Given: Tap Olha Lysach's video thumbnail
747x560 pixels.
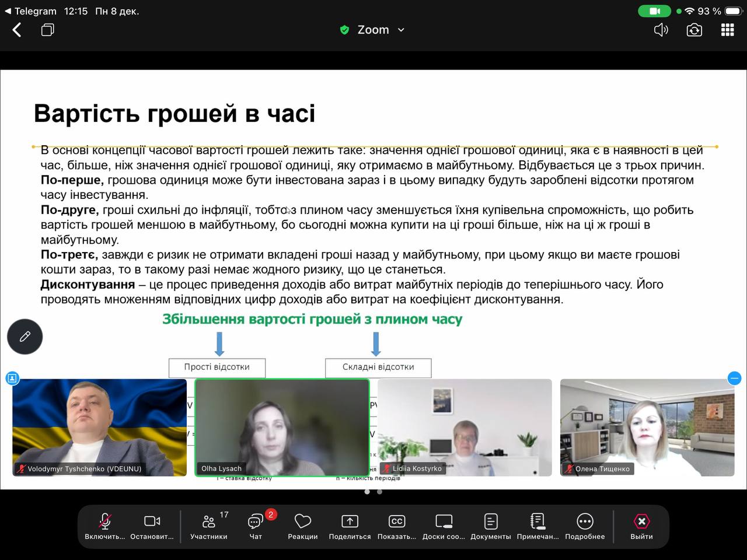Looking at the screenshot, I should click(282, 428).
